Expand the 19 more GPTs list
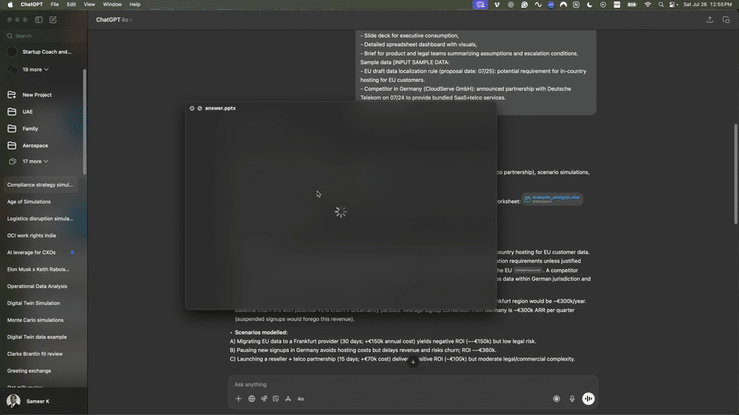Image resolution: width=739 pixels, height=415 pixels. pyautogui.click(x=35, y=70)
